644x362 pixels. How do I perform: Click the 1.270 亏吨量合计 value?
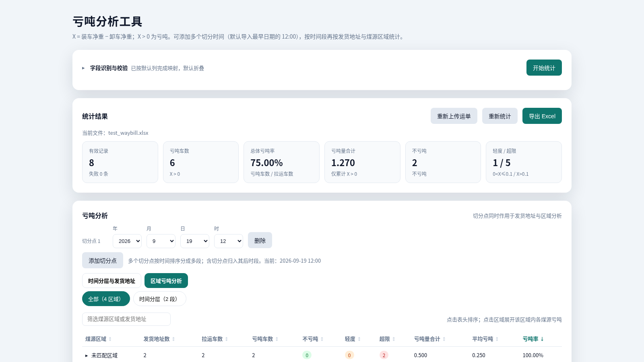(x=343, y=163)
